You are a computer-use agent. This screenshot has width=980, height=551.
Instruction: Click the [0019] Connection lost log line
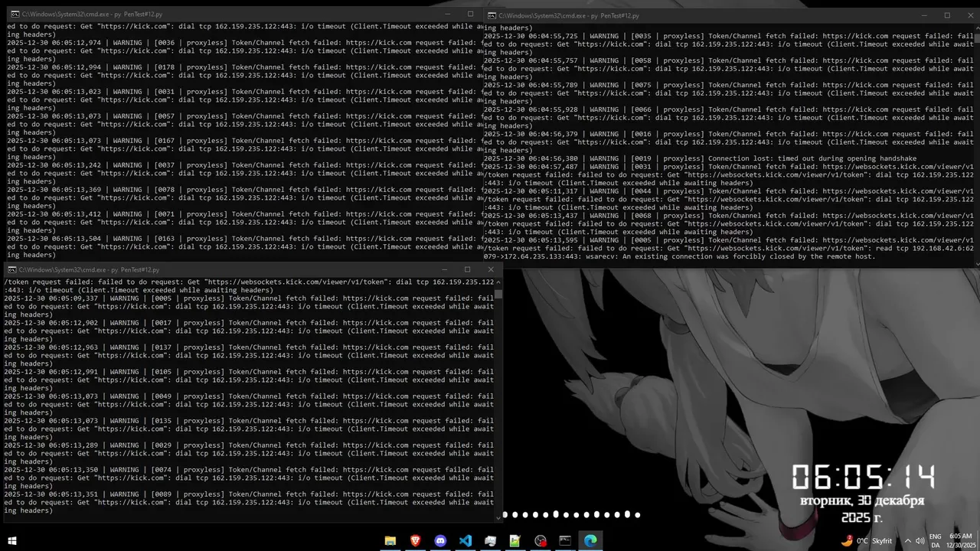click(x=700, y=158)
